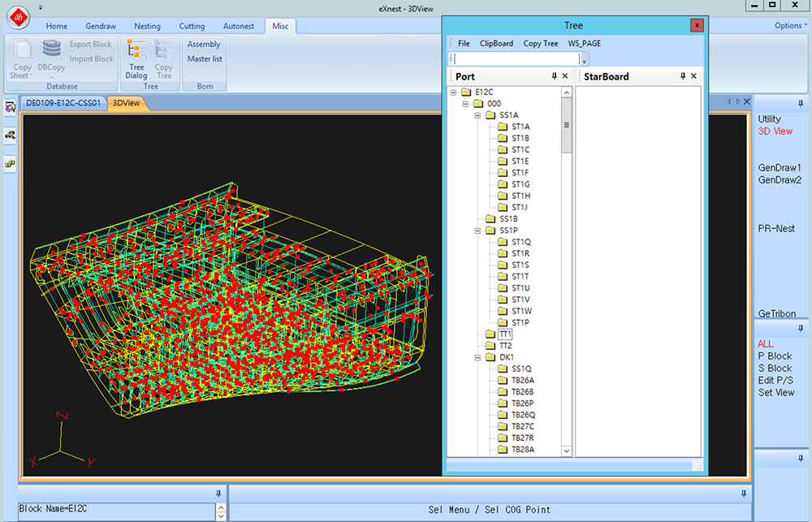Screen dimensions: 812x522
Task: Select P Block in the right panel
Action: click(774, 356)
